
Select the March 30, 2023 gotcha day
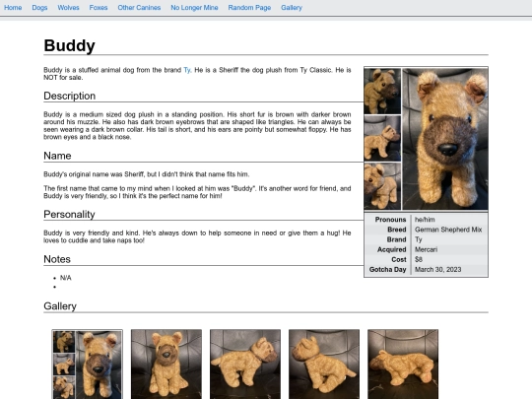click(437, 269)
